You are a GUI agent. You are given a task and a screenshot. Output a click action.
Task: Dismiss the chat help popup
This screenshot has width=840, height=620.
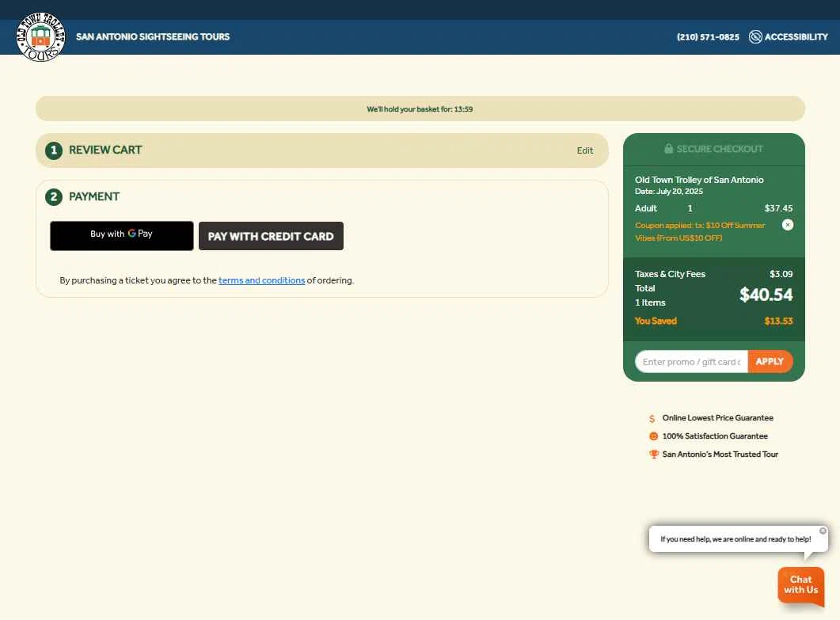[x=823, y=531]
